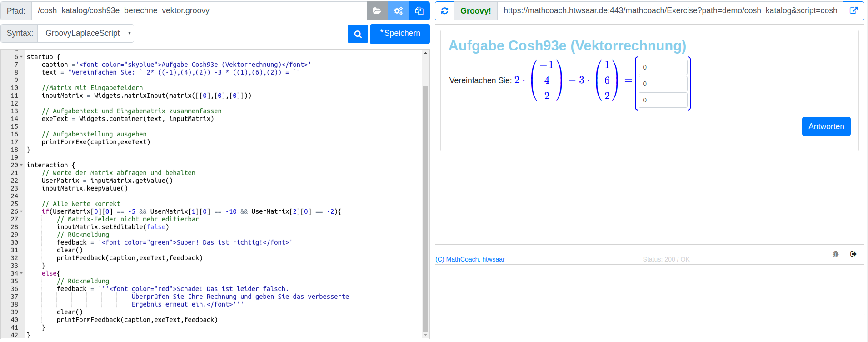Click the code editor vertical scrollbar

tap(425, 205)
